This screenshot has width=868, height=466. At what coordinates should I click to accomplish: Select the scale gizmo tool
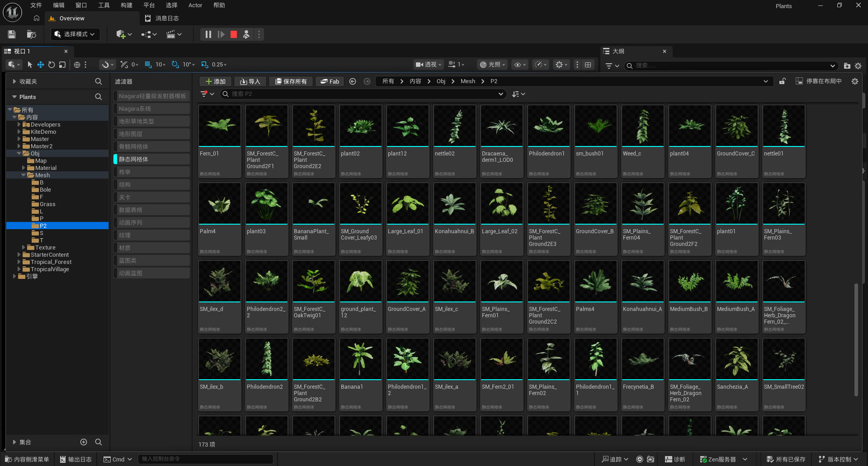(x=62, y=65)
